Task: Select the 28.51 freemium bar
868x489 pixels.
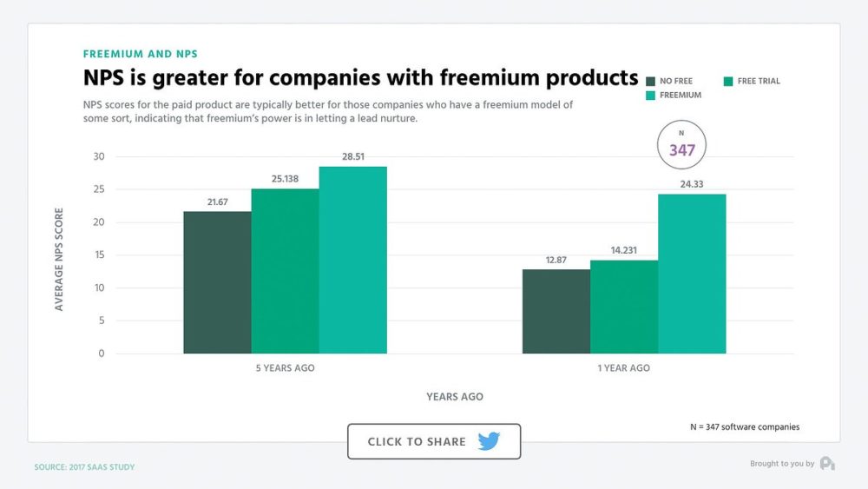Action: [x=352, y=261]
